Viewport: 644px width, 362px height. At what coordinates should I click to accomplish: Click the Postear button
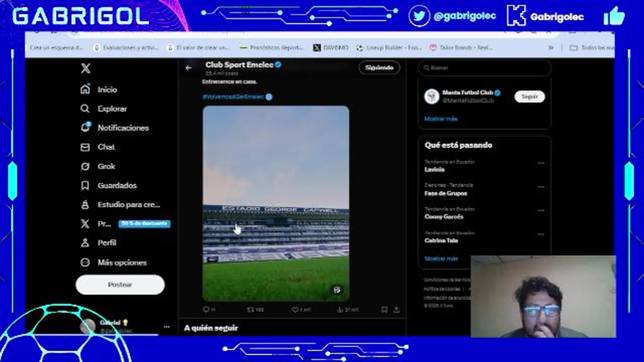(120, 285)
